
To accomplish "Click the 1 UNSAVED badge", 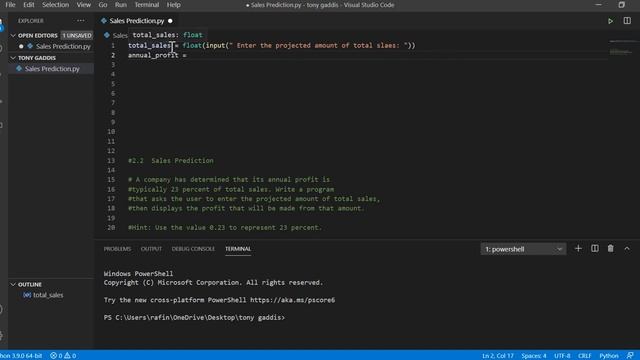I will coord(77,36).
